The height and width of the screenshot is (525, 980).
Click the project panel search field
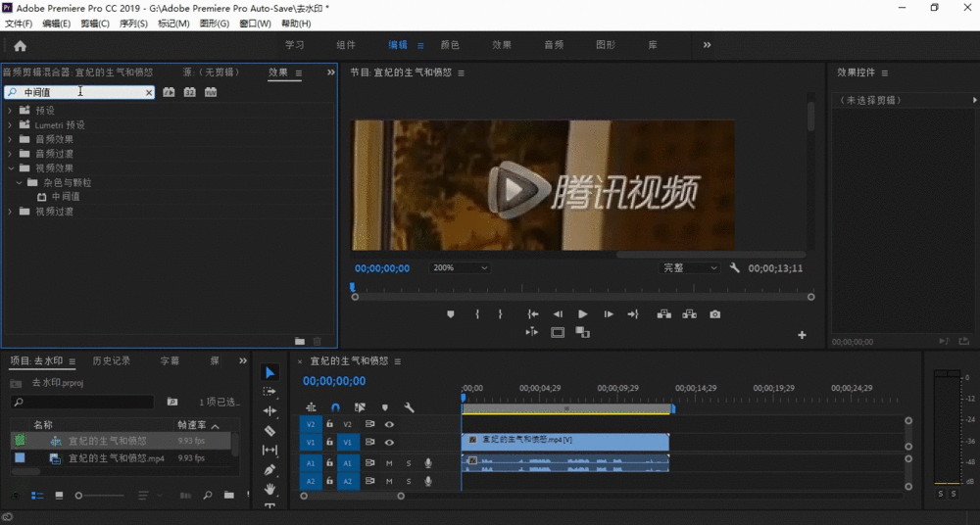coord(82,402)
